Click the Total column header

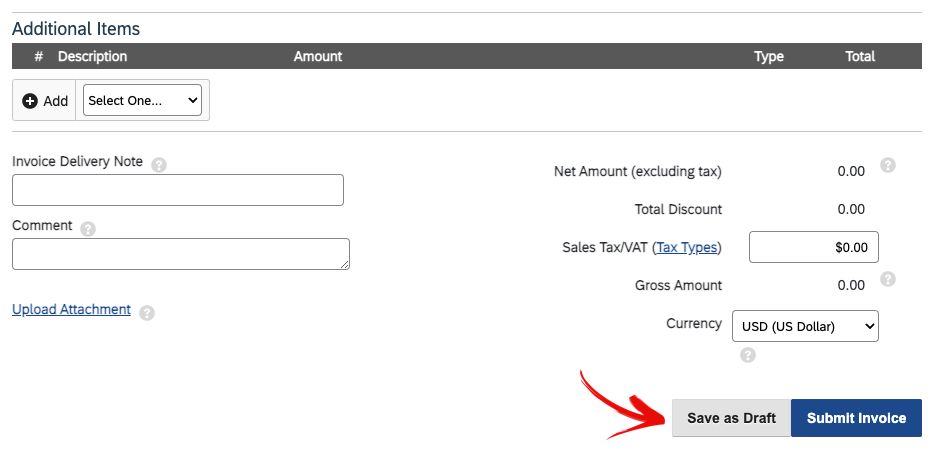[860, 57]
